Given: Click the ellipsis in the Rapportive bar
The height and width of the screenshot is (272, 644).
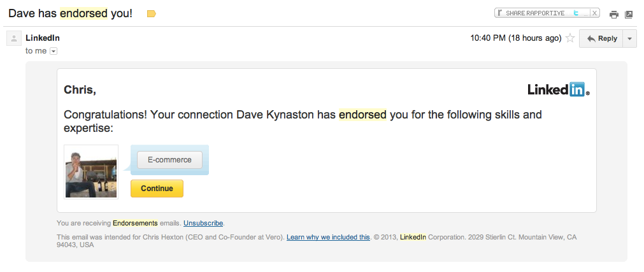Looking at the screenshot, I should (585, 13).
